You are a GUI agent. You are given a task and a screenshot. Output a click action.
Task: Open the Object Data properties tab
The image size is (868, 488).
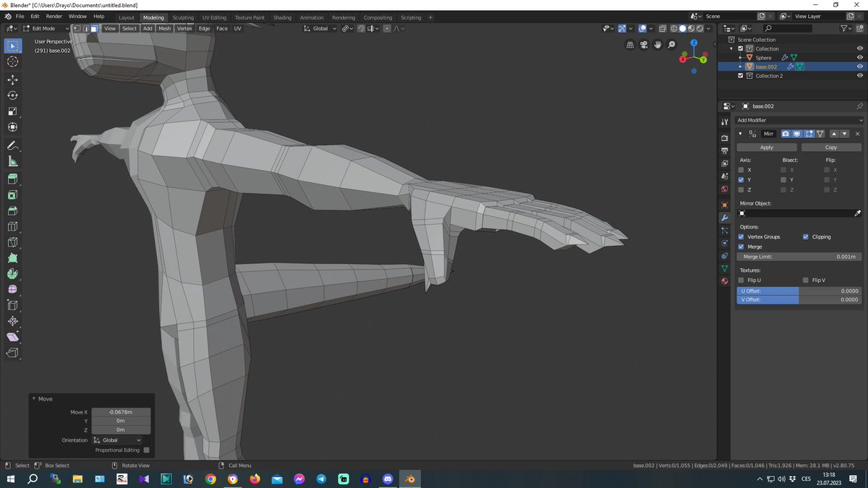[724, 268]
